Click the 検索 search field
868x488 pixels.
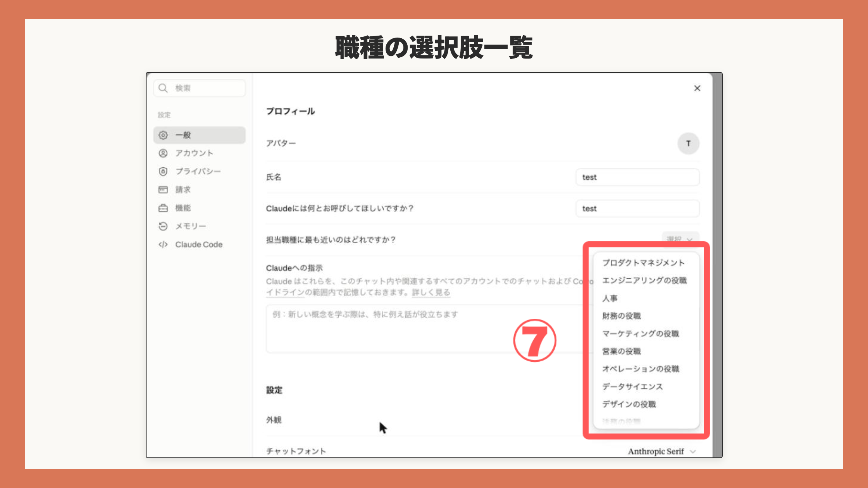200,88
